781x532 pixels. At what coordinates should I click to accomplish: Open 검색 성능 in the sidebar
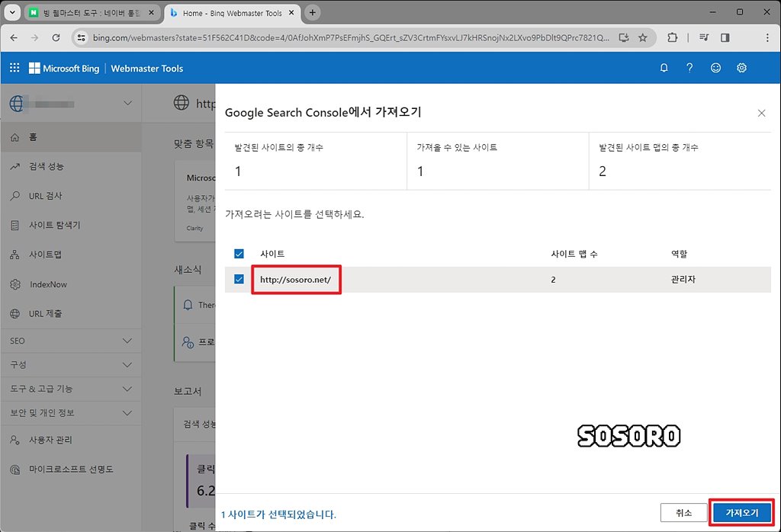71,167
